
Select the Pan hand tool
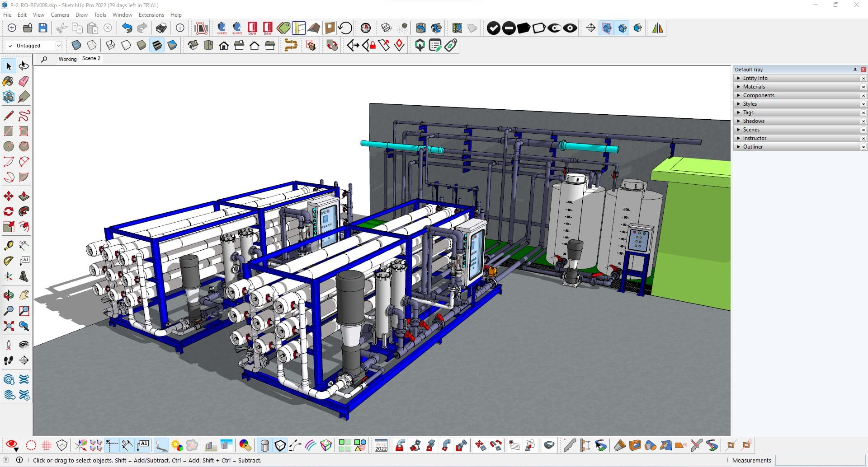click(x=24, y=295)
